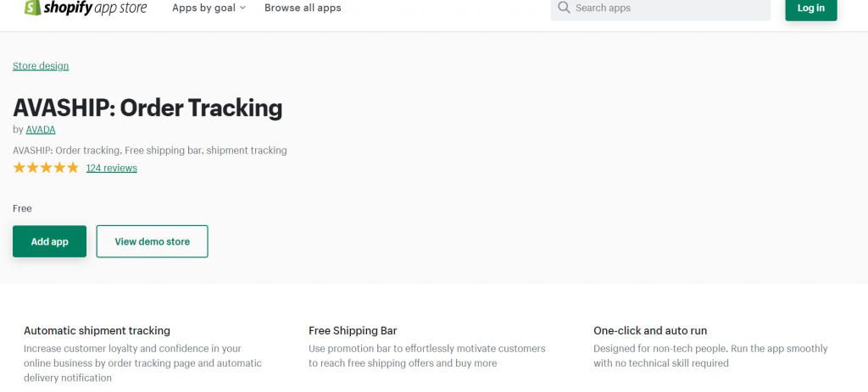Click the app tagline under AVADA
This screenshot has width=868, height=392.
click(x=150, y=151)
